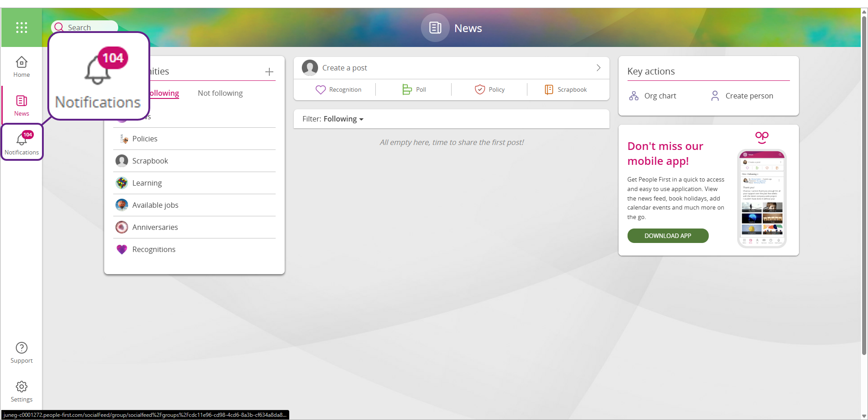Viewport: 868px width, 420px height.
Task: Expand the Create a post chevron
Action: 598,68
